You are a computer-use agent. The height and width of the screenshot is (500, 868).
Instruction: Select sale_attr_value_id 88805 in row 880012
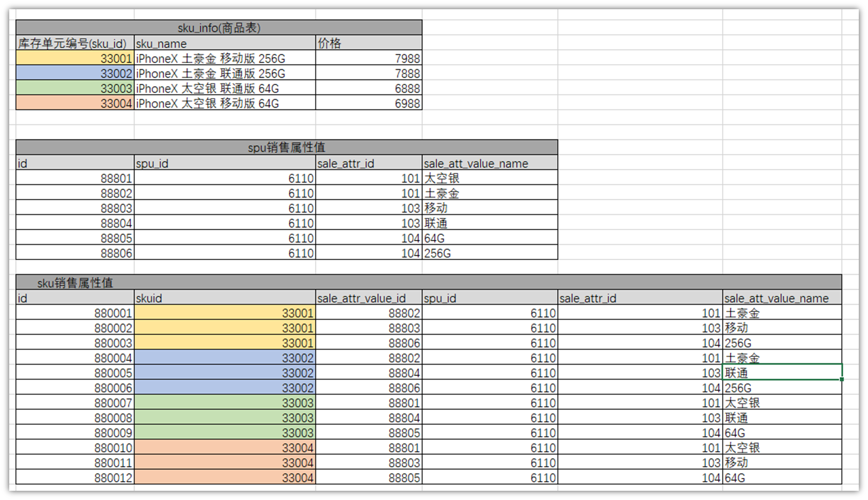(369, 477)
